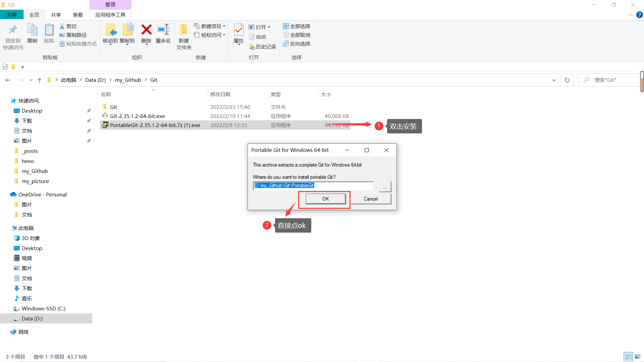The width and height of the screenshot is (644, 362).
Task: Open 历史记录 file history
Action: pos(263,47)
